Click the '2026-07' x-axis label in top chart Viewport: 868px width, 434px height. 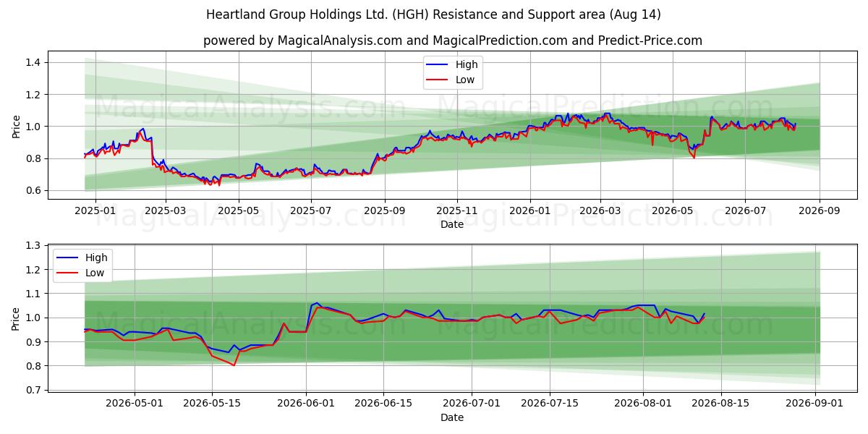[745, 210]
